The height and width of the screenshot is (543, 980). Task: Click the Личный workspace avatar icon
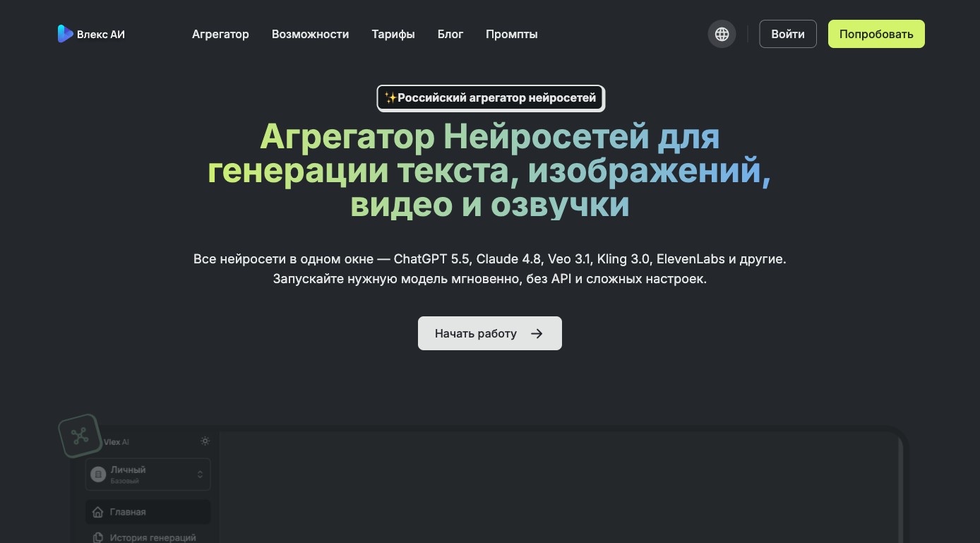[98, 475]
